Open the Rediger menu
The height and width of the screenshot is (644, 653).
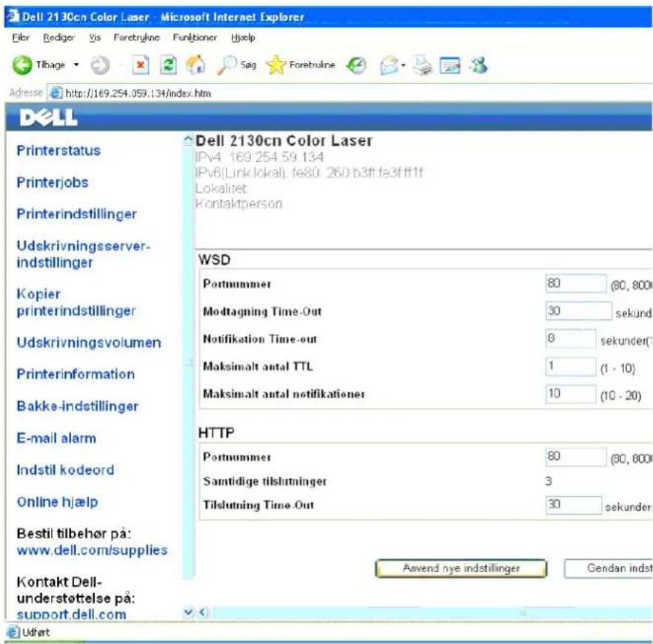(58, 38)
